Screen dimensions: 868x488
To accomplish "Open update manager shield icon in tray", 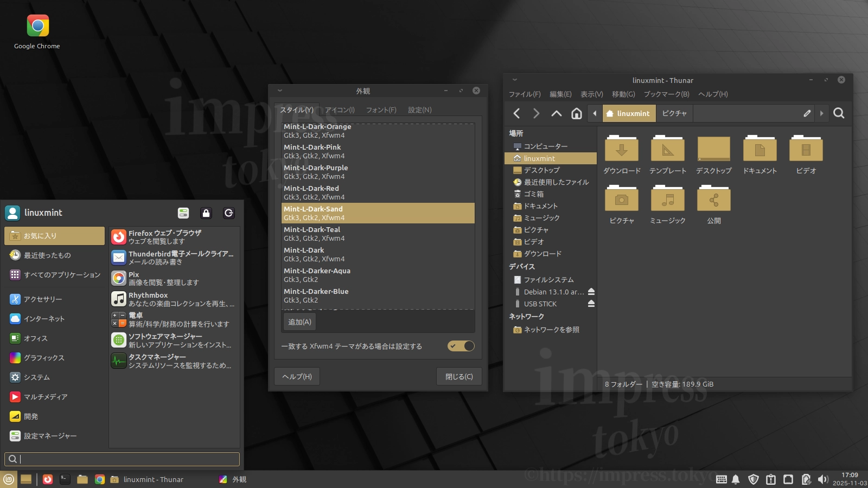I will (753, 479).
